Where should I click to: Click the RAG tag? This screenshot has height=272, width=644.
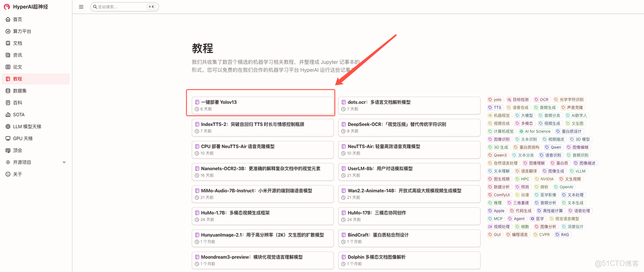pyautogui.click(x=562, y=235)
